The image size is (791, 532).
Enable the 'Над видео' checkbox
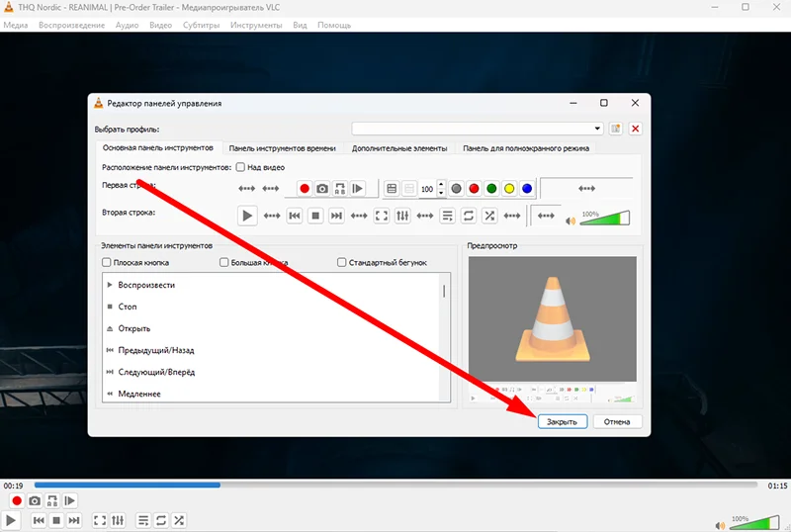click(x=241, y=167)
